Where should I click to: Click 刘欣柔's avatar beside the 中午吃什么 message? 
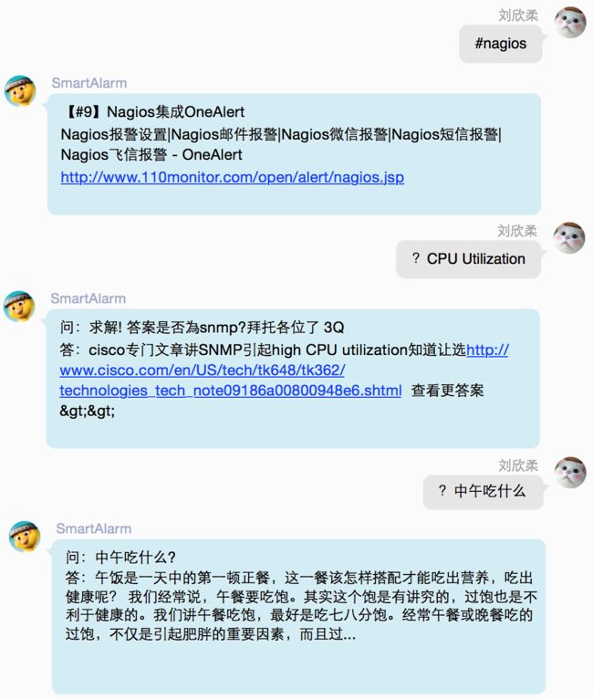pyautogui.click(x=570, y=473)
